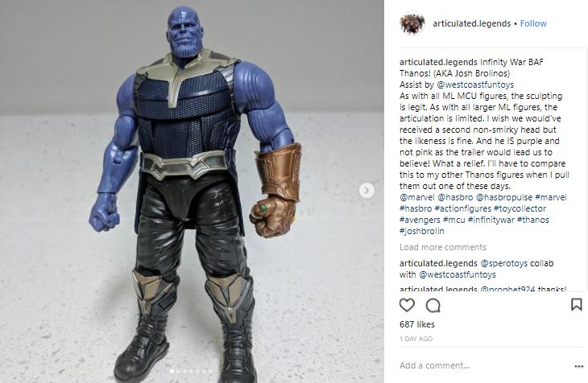Select the first carousel indicator dot
The height and width of the screenshot is (383, 588).
[x=172, y=372]
